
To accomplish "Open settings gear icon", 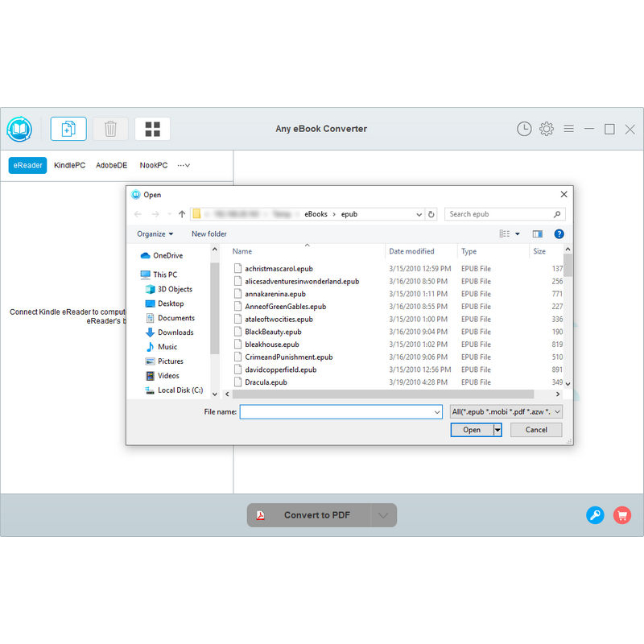I will (x=547, y=129).
